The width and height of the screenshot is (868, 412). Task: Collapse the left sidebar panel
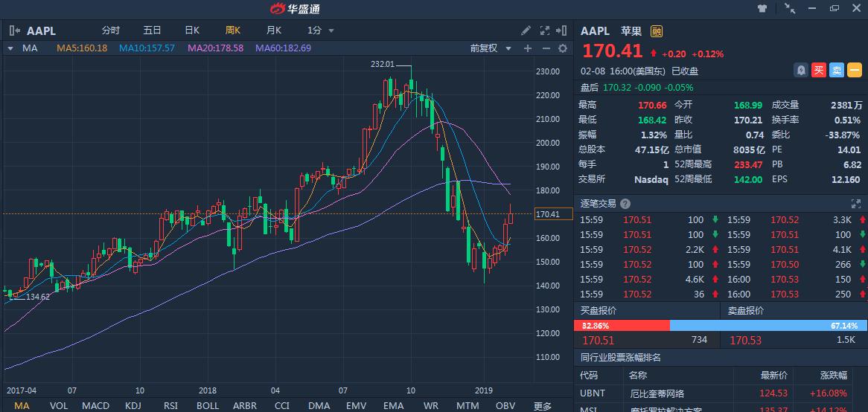14,30
